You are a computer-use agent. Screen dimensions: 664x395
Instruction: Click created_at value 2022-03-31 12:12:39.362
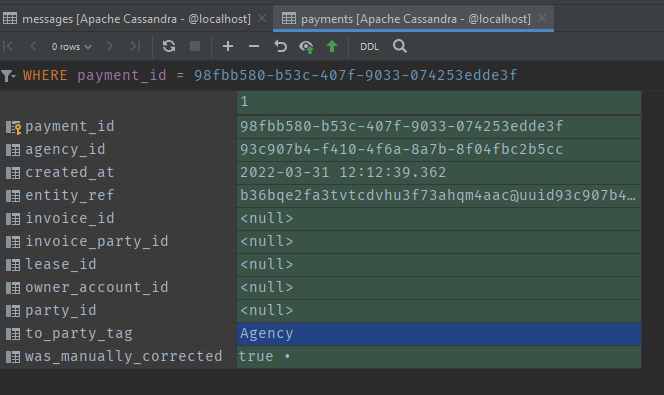[439, 173]
